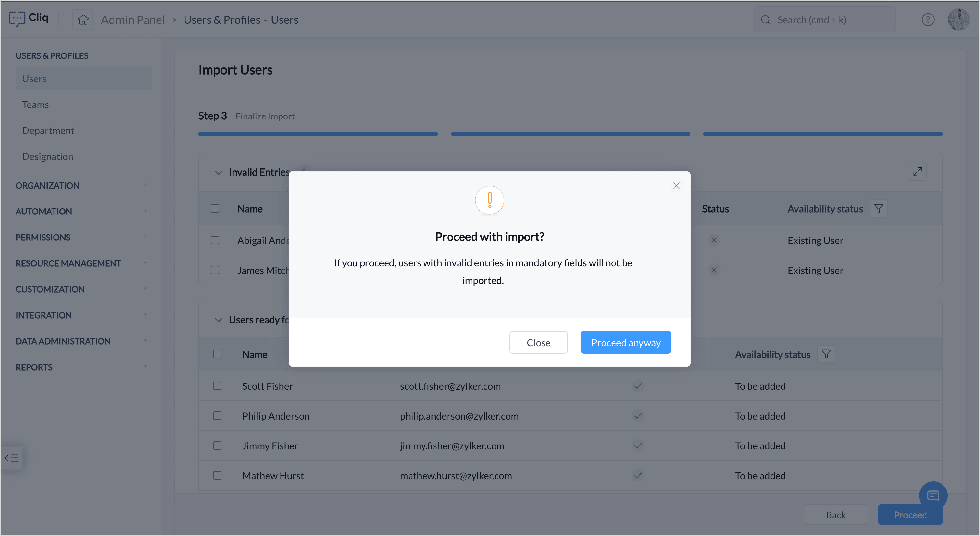Viewport: 980px width, 536px height.
Task: Click jimmy.fisher@zylker.com email cell
Action: [x=452, y=445]
